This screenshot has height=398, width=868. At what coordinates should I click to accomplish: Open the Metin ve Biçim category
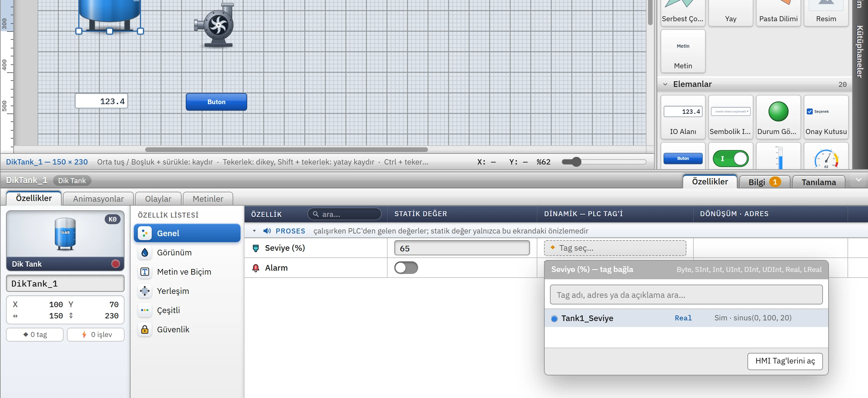(187, 272)
